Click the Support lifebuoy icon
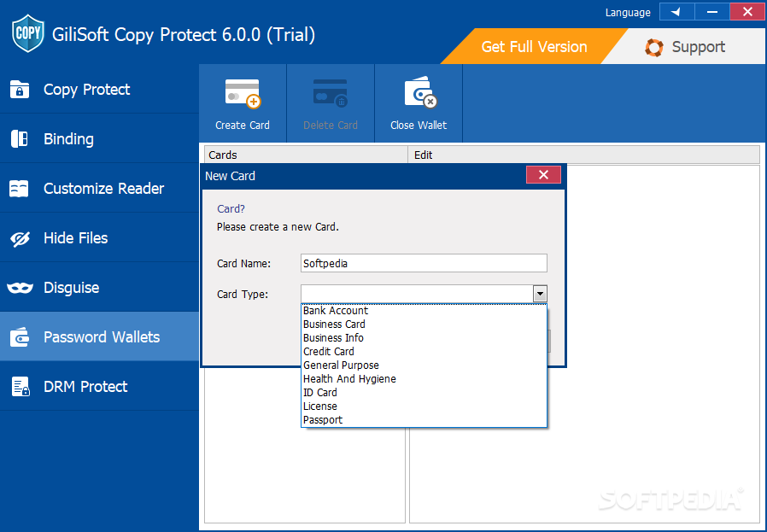Viewport: 767px width, 532px height. pyautogui.click(x=654, y=48)
